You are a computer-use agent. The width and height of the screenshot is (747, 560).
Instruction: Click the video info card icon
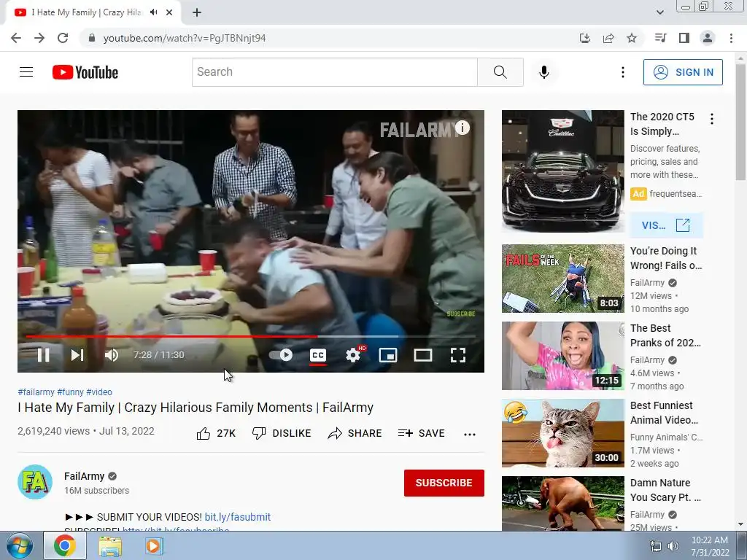pyautogui.click(x=462, y=127)
